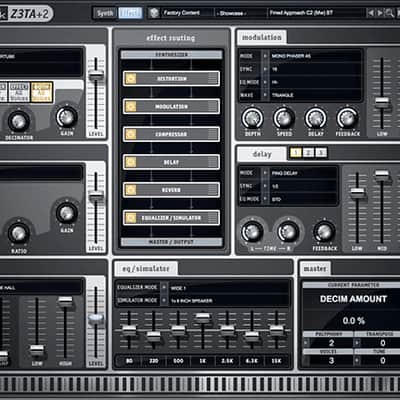The height and width of the screenshot is (400, 400).
Task: Click the Polyphony stepper arrow
Action: 306,343
